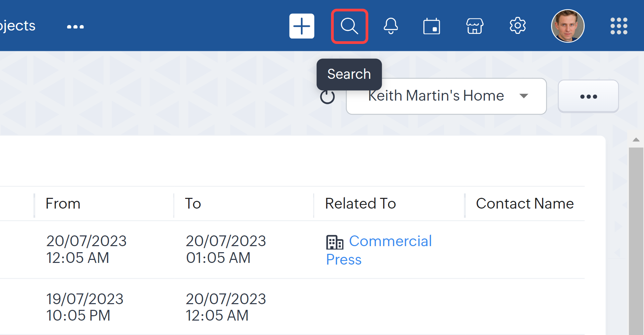Click the user profile avatar photo
The width and height of the screenshot is (644, 335).
click(568, 26)
